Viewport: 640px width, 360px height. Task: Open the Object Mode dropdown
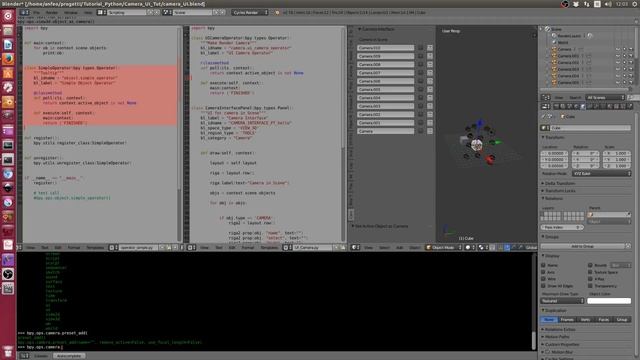pos(444,247)
